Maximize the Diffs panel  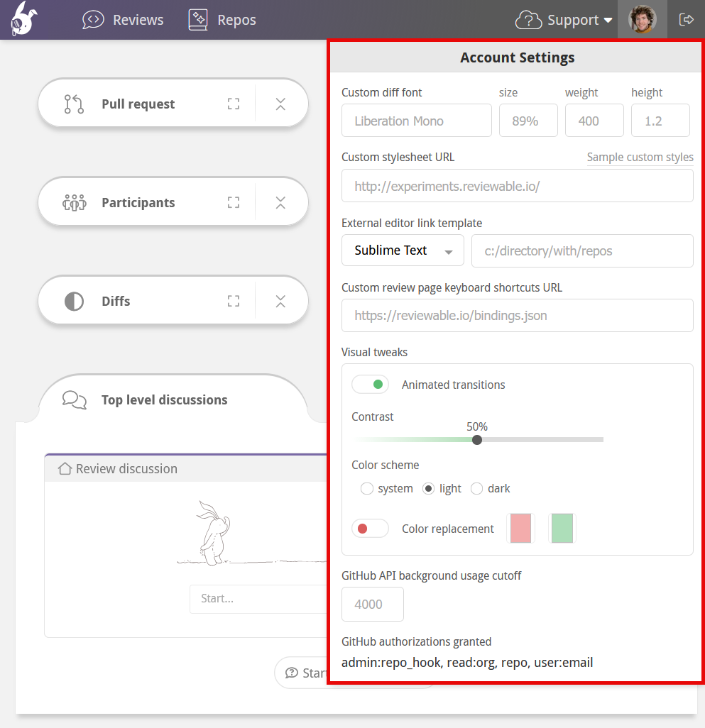(233, 300)
